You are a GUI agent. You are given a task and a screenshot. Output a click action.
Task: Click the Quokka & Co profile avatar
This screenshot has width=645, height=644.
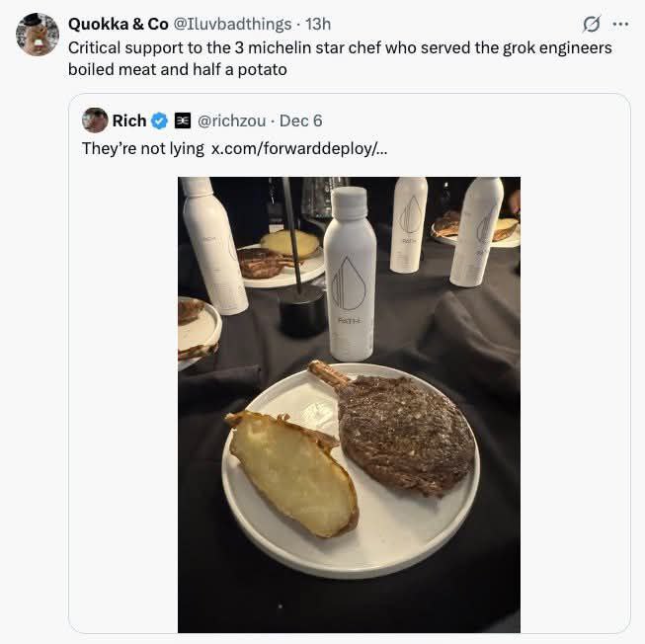[x=38, y=35]
